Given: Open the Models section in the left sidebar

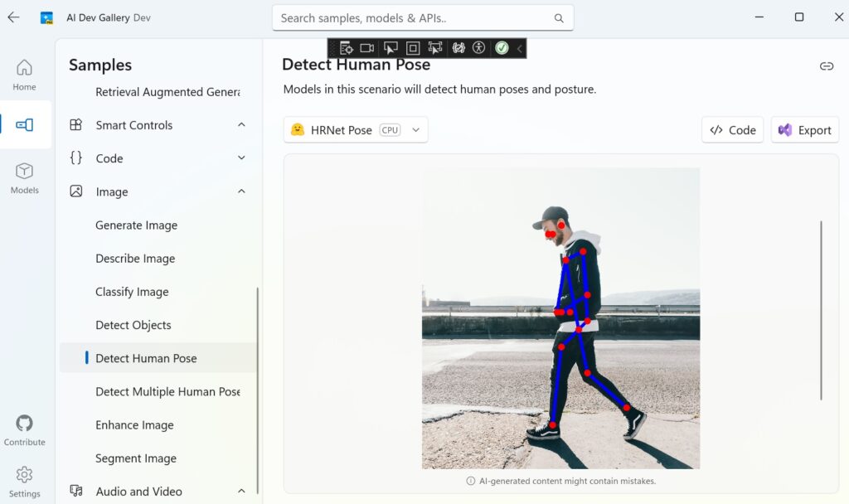Looking at the screenshot, I should (x=24, y=177).
